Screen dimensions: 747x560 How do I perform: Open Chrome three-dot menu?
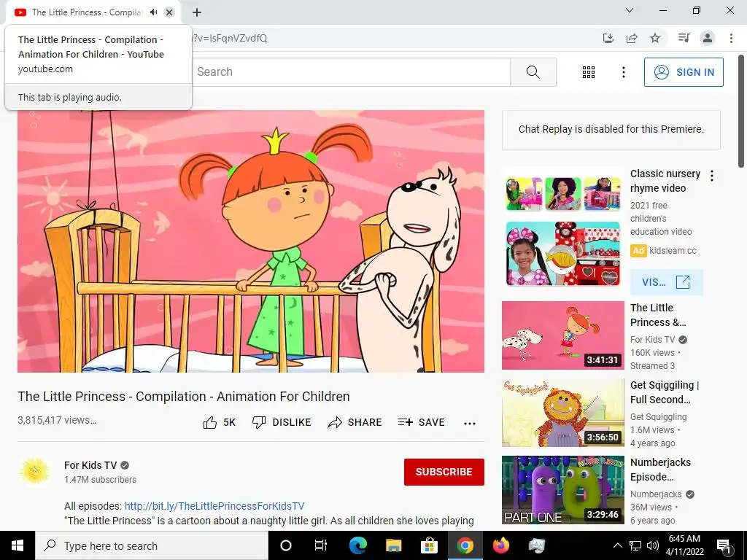click(x=731, y=38)
